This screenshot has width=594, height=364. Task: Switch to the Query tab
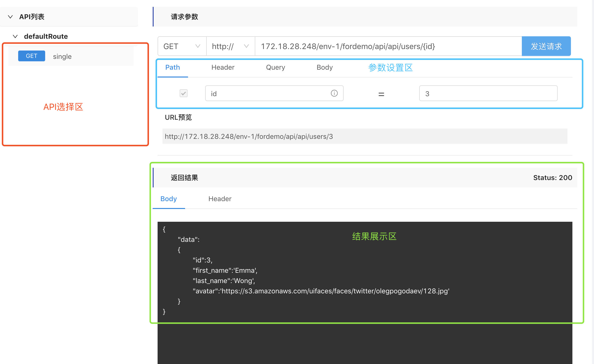[x=275, y=67]
